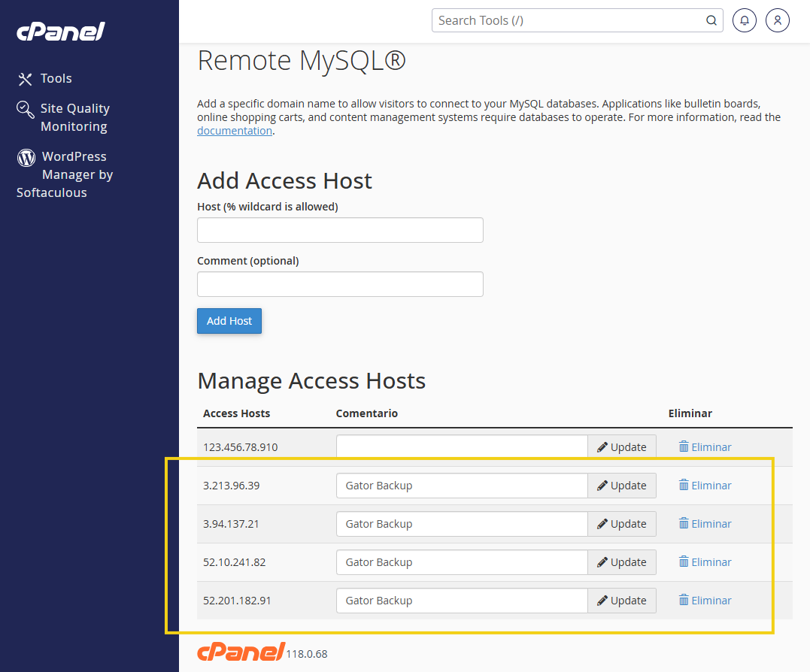Screen dimensions: 810x672
Task: Click the Access Hosts column header
Action: click(237, 413)
